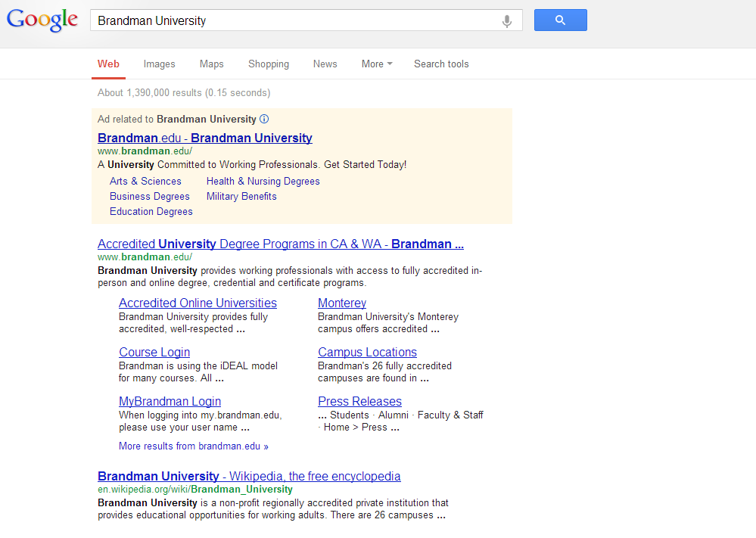Click the "fully accredited in-person and online" snippet
This screenshot has height=538, width=756.
tap(290, 277)
